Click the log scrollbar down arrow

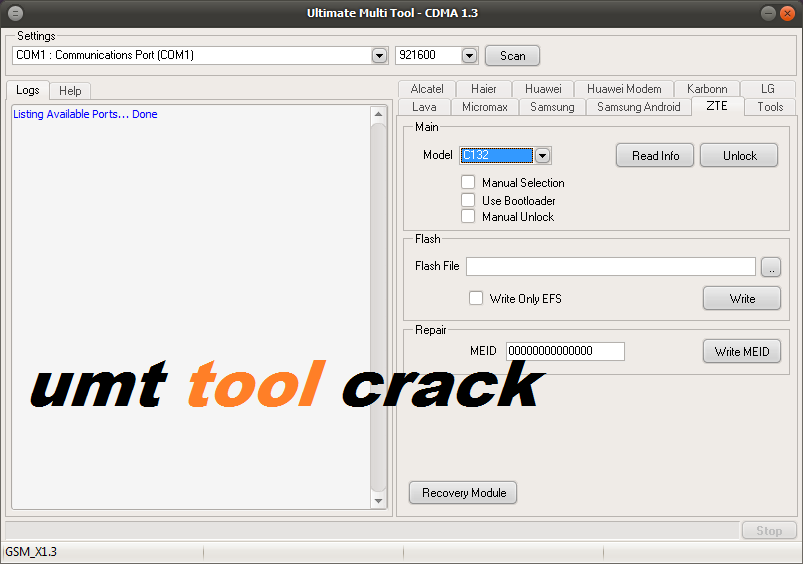378,501
